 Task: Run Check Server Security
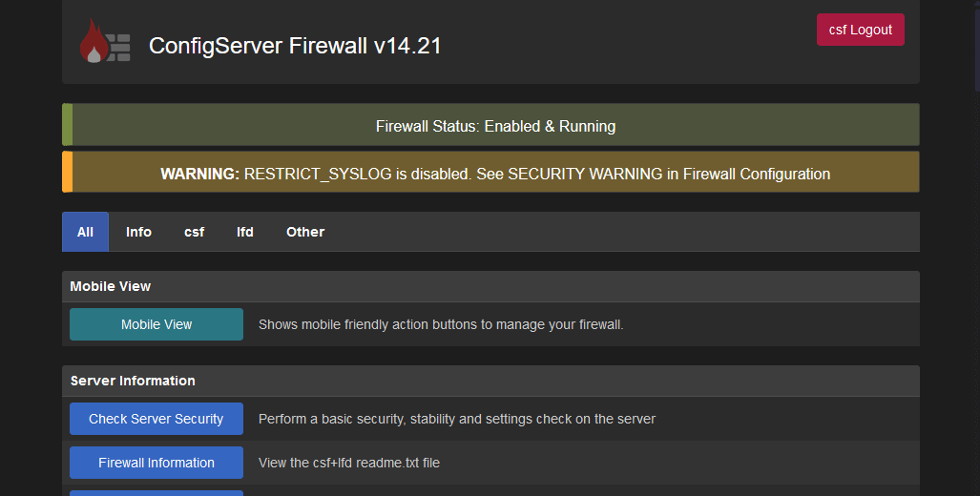156,419
